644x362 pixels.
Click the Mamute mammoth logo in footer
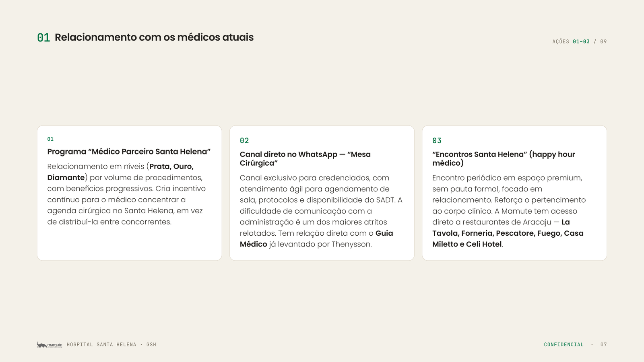coord(50,345)
